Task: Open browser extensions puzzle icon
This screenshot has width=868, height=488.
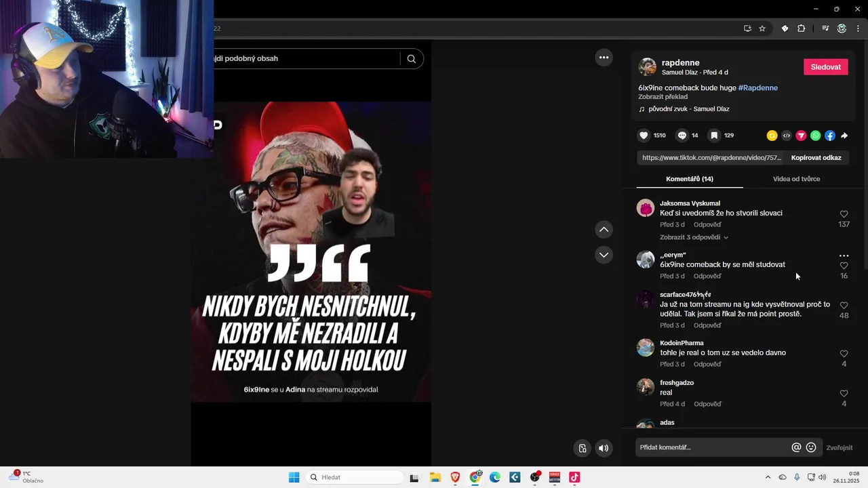Action: [x=802, y=28]
